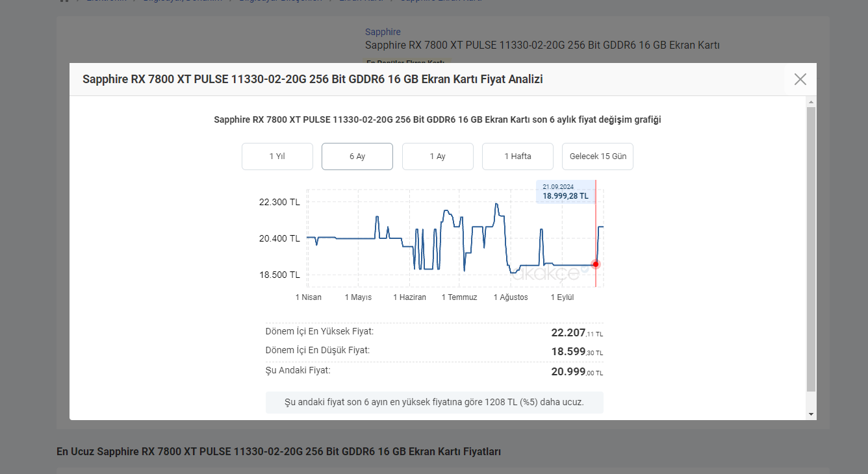This screenshot has width=868, height=474.
Task: Click the 1 Nisan axis label
Action: point(309,297)
